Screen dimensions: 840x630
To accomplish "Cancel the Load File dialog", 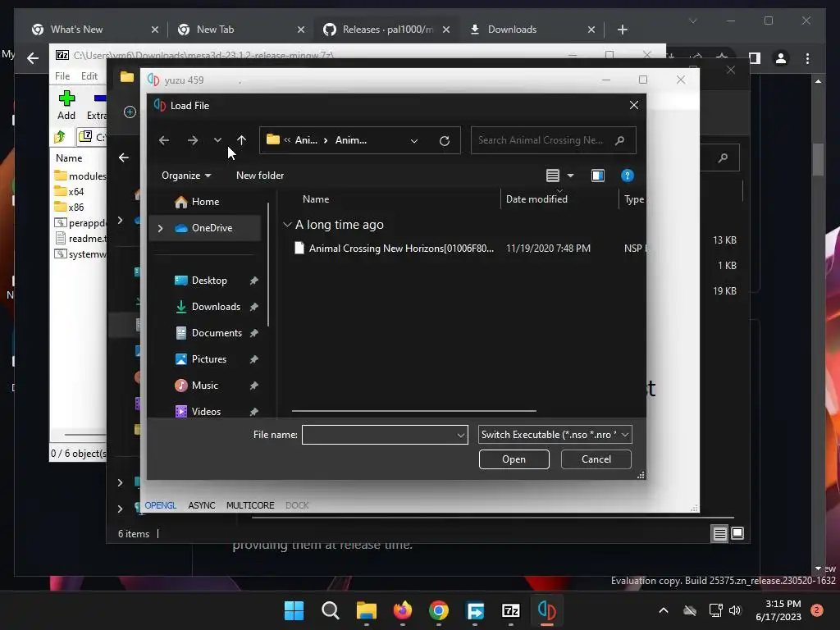I will tap(596, 459).
